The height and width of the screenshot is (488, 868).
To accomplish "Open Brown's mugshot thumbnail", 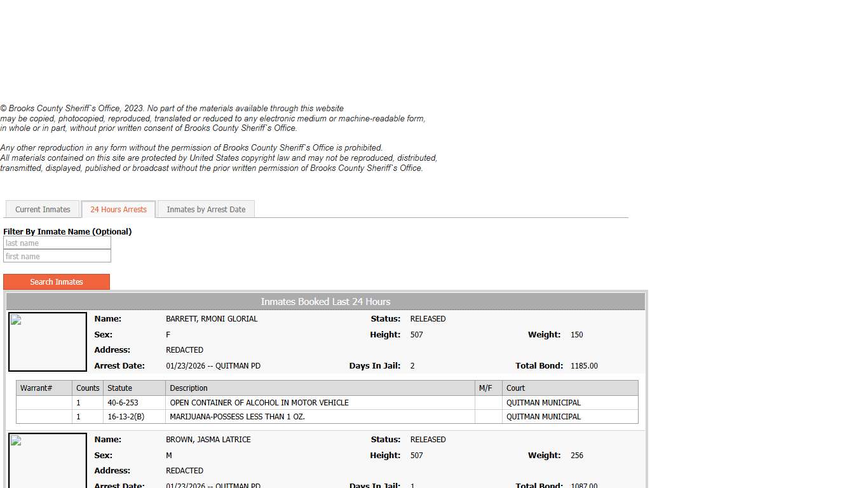I will (48, 461).
